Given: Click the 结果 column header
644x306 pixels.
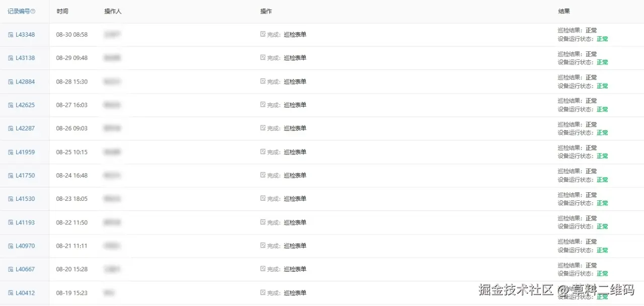Looking at the screenshot, I should [564, 11].
